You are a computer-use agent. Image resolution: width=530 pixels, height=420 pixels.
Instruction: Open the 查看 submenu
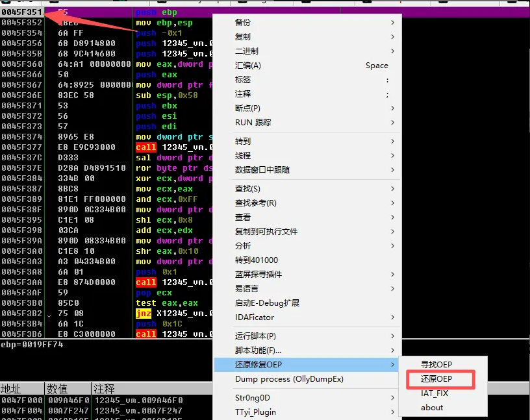pyautogui.click(x=307, y=217)
